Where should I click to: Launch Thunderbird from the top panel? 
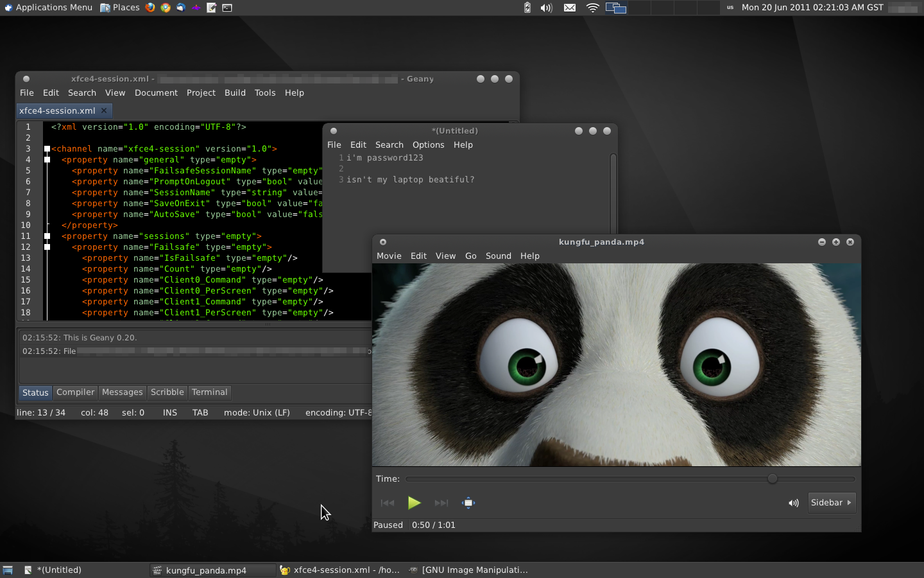[181, 8]
